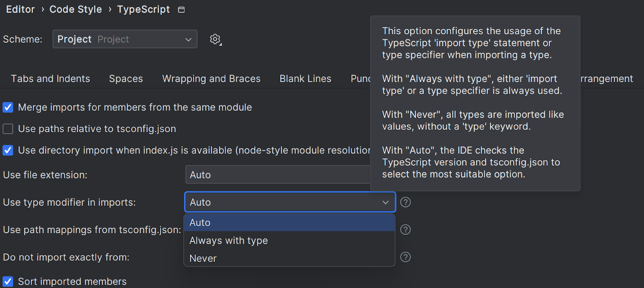Open the Scheme Project dropdown
Image resolution: width=644 pixels, height=288 pixels.
point(125,39)
